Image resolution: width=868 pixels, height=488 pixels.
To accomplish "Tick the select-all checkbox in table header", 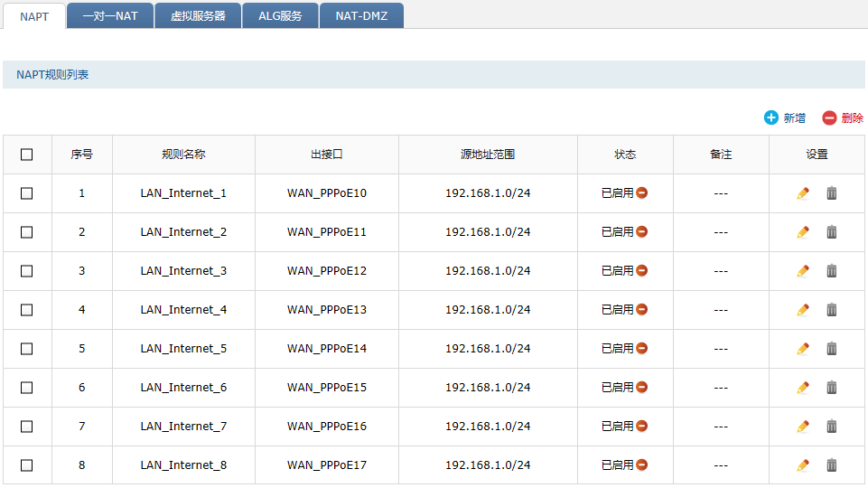I will coord(26,155).
